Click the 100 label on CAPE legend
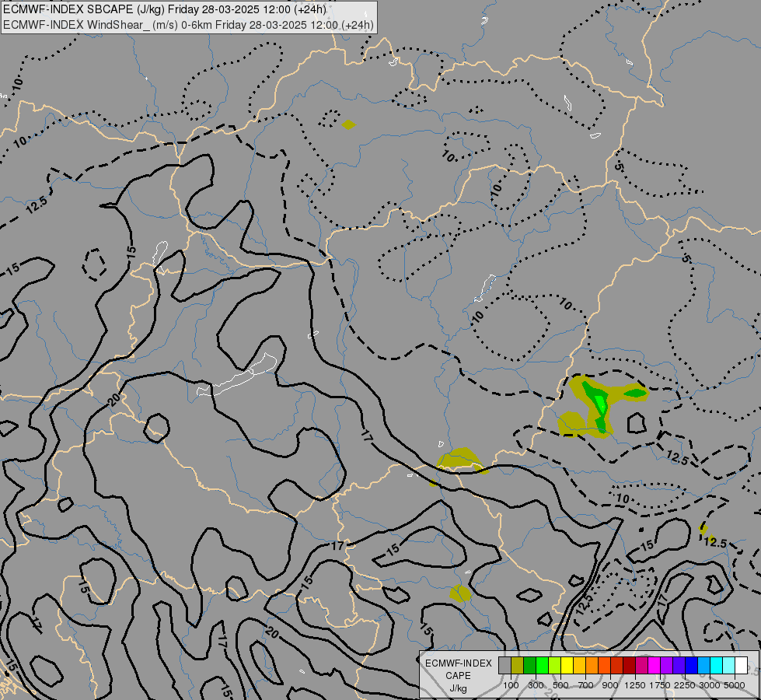 click(511, 685)
